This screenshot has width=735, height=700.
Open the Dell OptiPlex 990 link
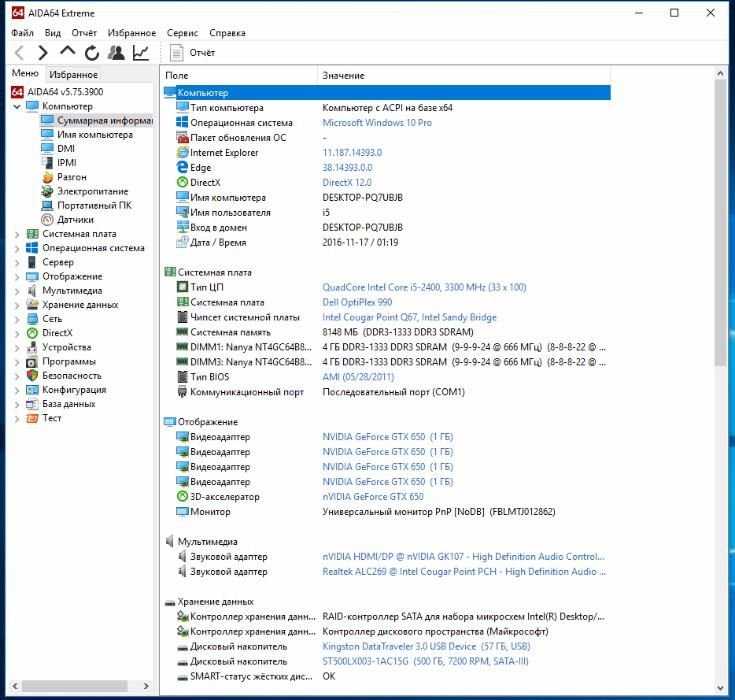[357, 302]
